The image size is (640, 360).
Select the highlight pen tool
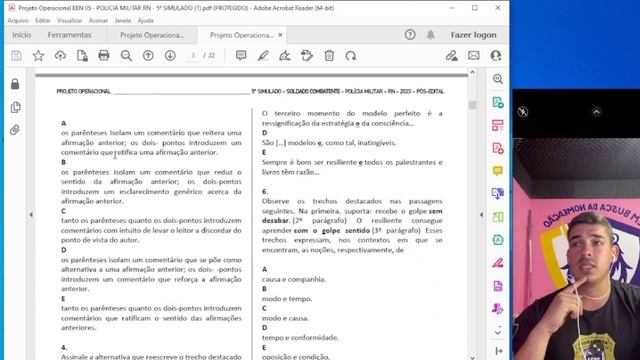(263, 56)
